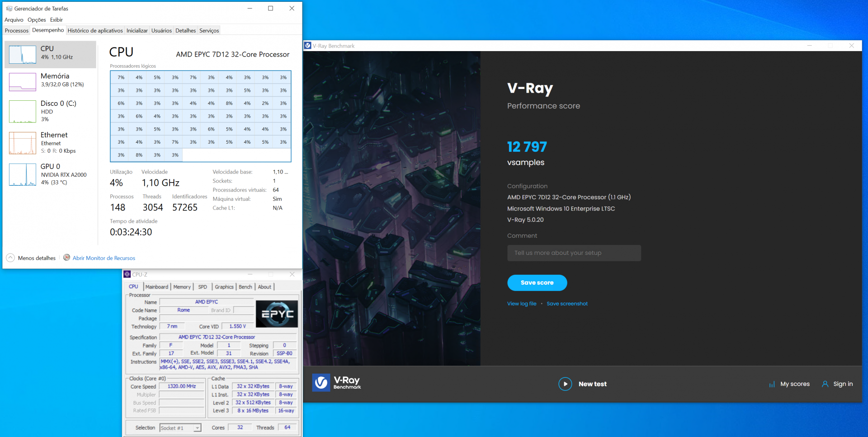The image size is (868, 437).
Task: Click the Save screenshot link
Action: pyautogui.click(x=567, y=304)
